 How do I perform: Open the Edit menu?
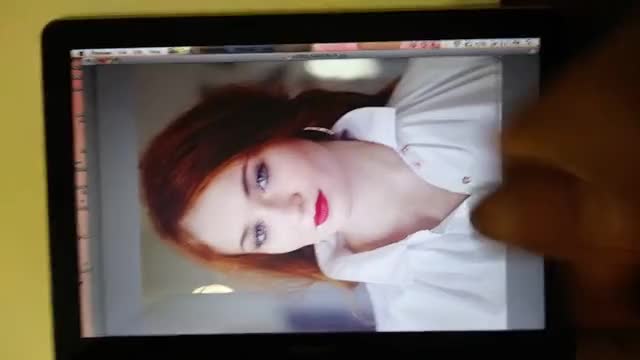point(138,52)
